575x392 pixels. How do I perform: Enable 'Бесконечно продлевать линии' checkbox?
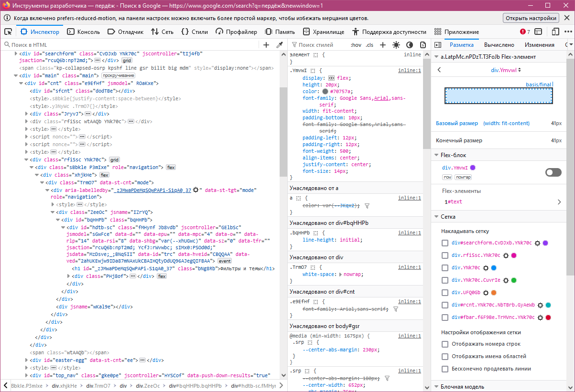445,369
